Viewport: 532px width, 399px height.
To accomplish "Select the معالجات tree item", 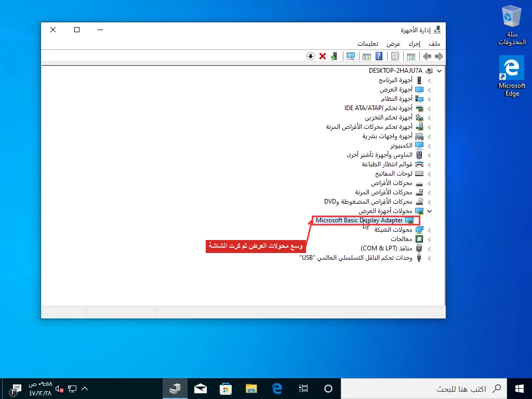I will pyautogui.click(x=402, y=239).
